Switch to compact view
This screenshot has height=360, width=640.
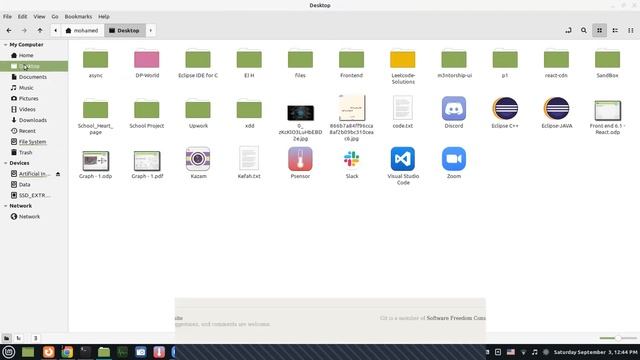(x=631, y=31)
